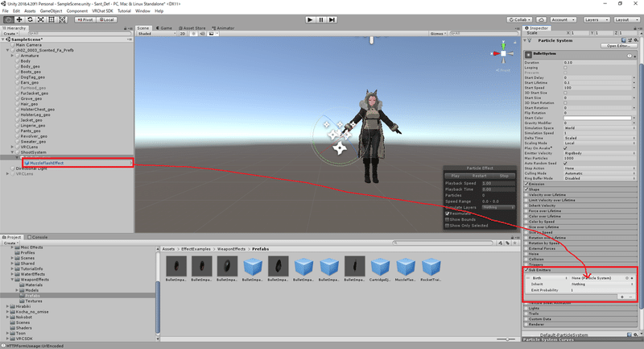The height and width of the screenshot is (349, 644).
Task: Toggle Show Bounds checkbox
Action: coord(448,219)
